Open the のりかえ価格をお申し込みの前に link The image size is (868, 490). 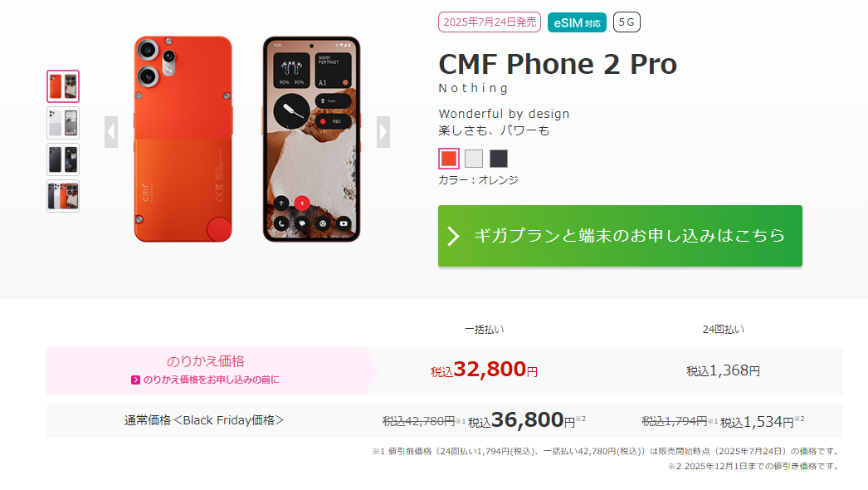coord(211,380)
